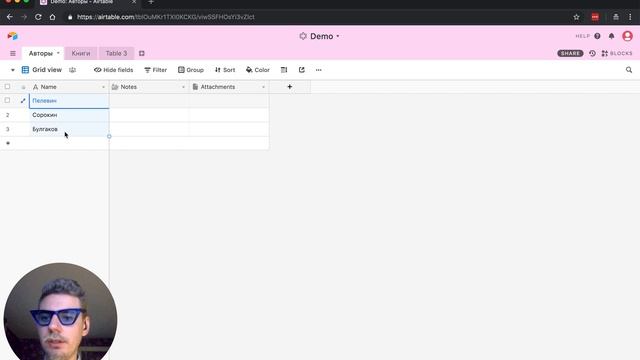Open the Filter option
This screenshot has height=360, width=640.
click(x=156, y=70)
